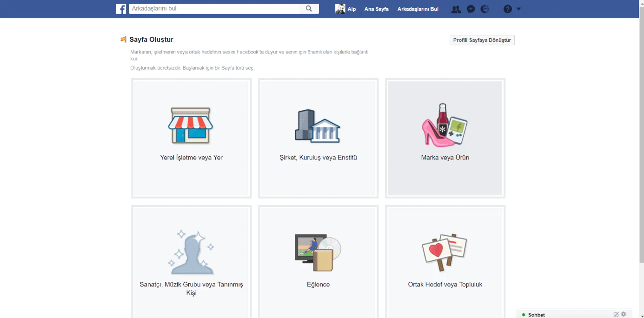
Task: Open Arkadaşlarını Bul in top bar
Action: pyautogui.click(x=418, y=9)
